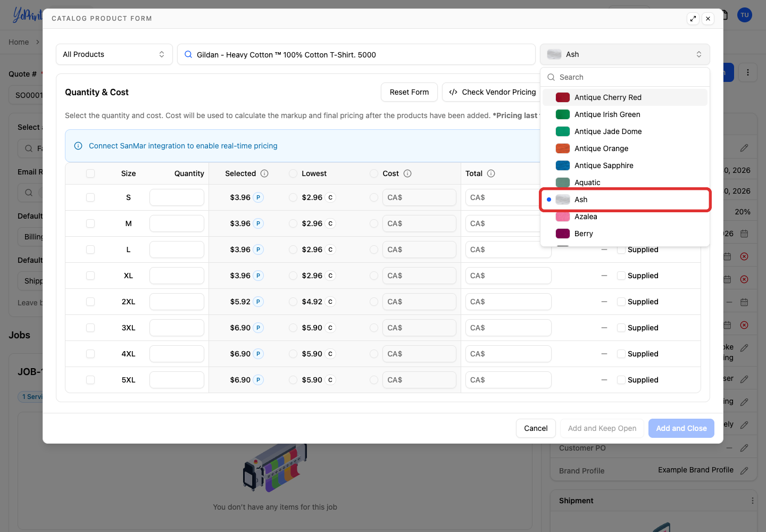
Task: Click the Add and Close button
Action: 681,428
